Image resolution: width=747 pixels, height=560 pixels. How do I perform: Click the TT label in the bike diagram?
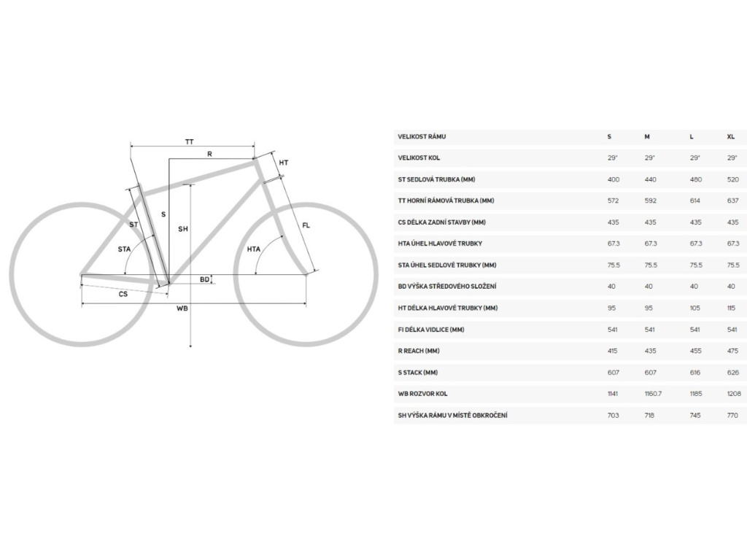tap(190, 141)
